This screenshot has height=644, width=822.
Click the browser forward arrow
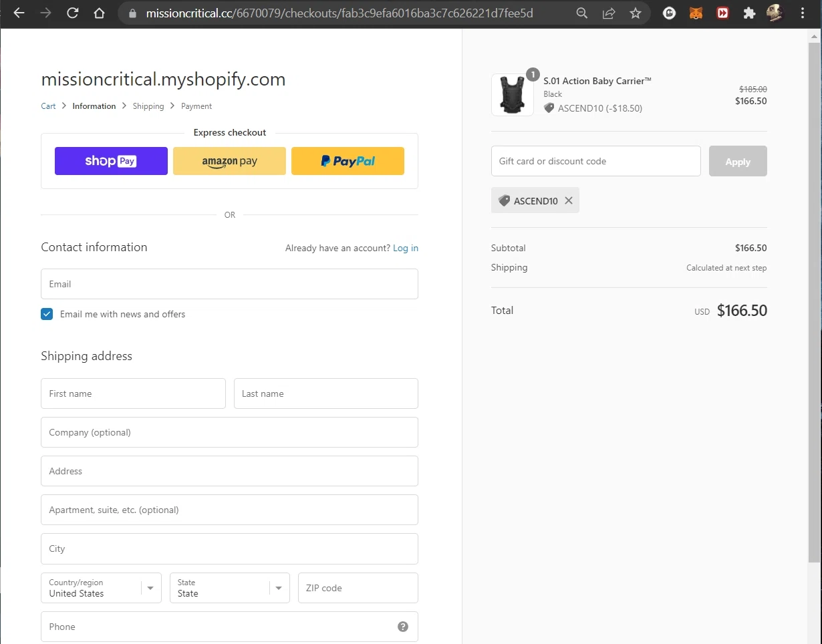[45, 13]
